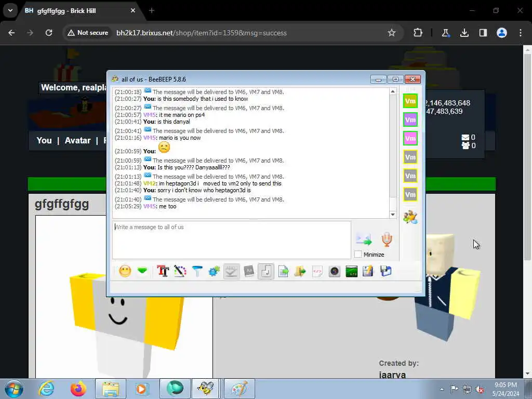Click the chat history scrollbar down arrow
532x399 pixels.
393,215
